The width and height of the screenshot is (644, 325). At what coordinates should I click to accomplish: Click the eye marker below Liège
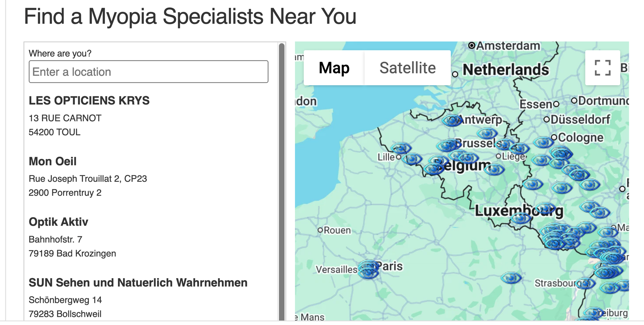click(x=494, y=169)
